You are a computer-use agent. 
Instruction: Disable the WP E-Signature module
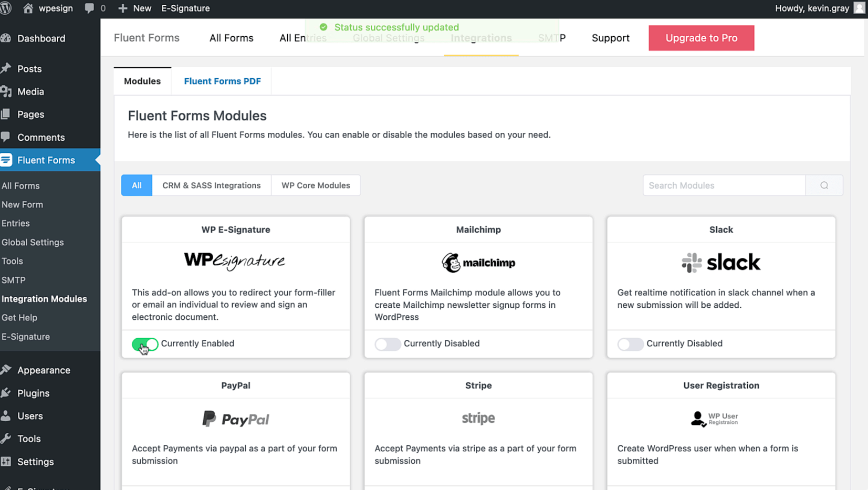145,344
